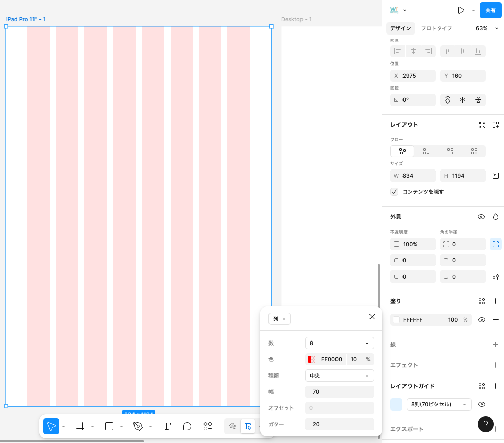The width and height of the screenshot is (504, 443).
Task: Select the Text tool
Action: 166,426
